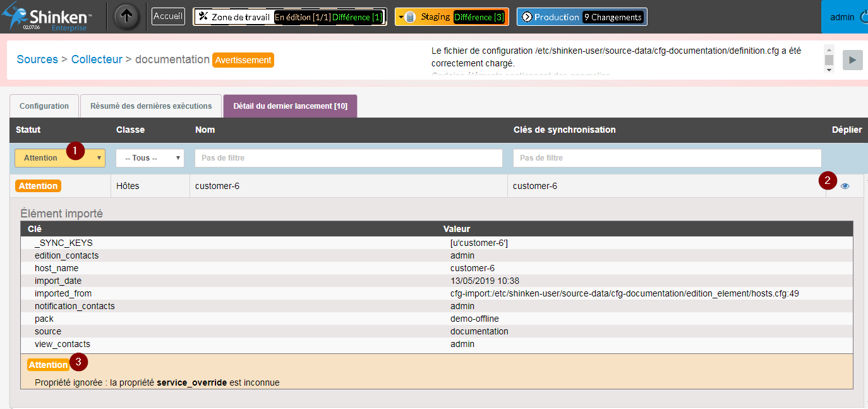Select Détail du dernier lancement tab
868x409 pixels.
[x=290, y=106]
